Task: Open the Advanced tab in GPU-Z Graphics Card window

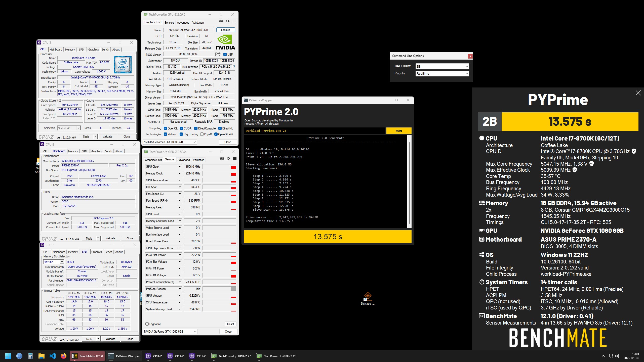Action: point(183,23)
